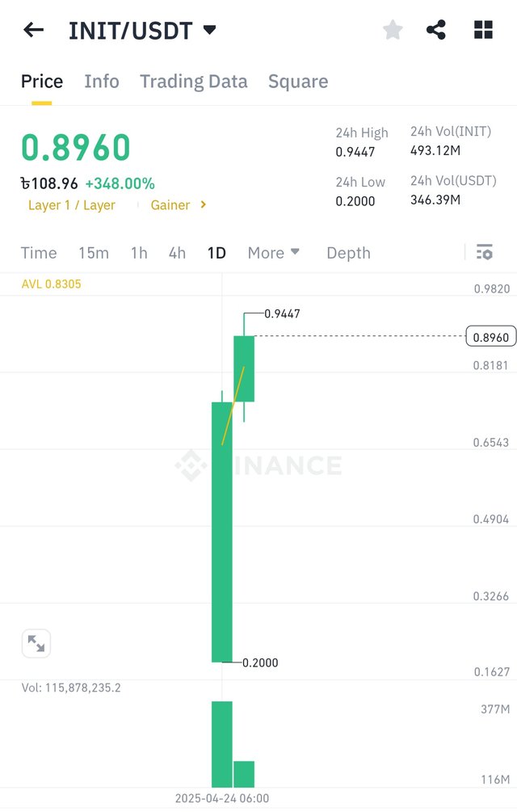
Task: Switch to the Trading Data tab
Action: (x=193, y=82)
